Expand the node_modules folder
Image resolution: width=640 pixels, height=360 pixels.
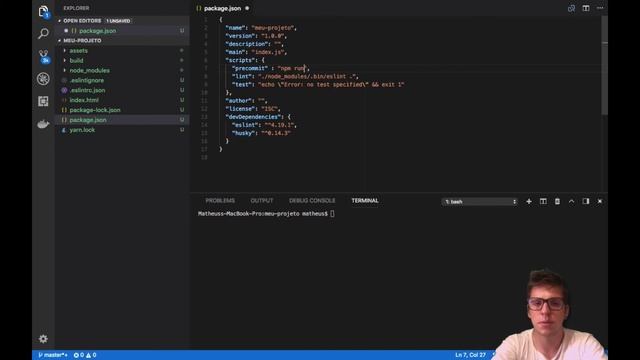tap(89, 70)
